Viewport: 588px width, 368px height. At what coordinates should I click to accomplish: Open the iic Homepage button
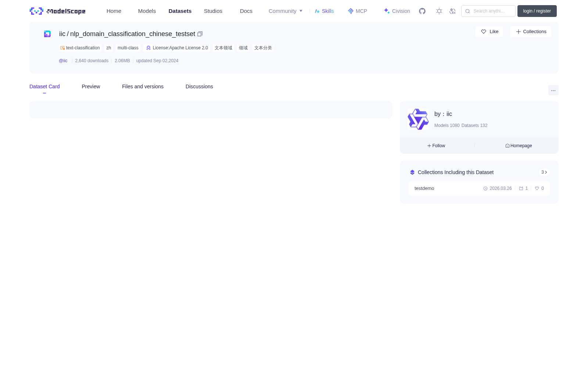[519, 146]
